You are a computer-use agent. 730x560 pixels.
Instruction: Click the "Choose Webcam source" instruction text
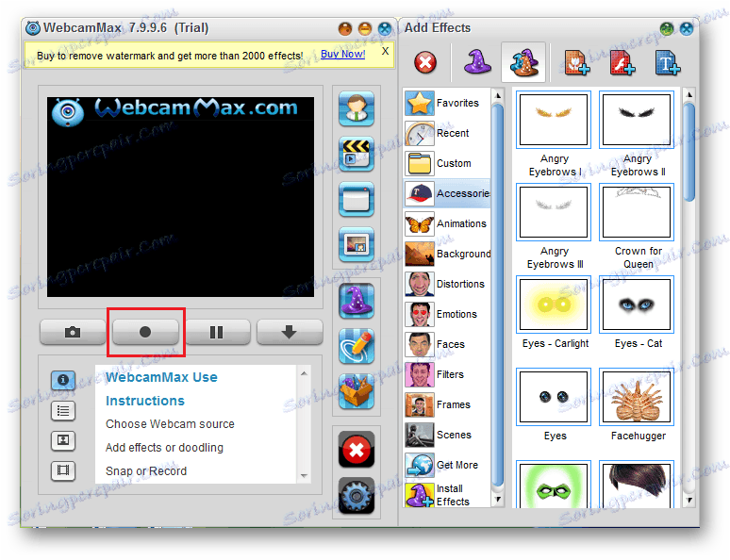click(x=170, y=424)
